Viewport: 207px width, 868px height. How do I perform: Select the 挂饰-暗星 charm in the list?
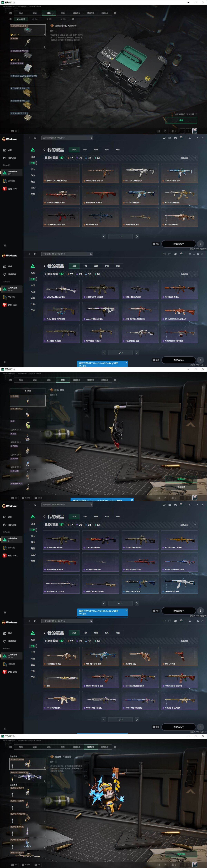pyautogui.click(x=28, y=400)
